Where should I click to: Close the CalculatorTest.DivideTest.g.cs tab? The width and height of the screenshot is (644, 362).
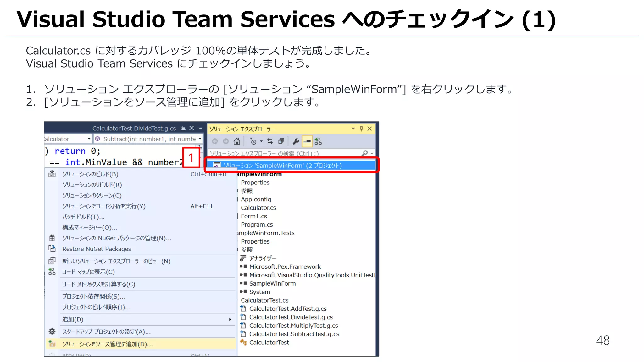coord(192,128)
